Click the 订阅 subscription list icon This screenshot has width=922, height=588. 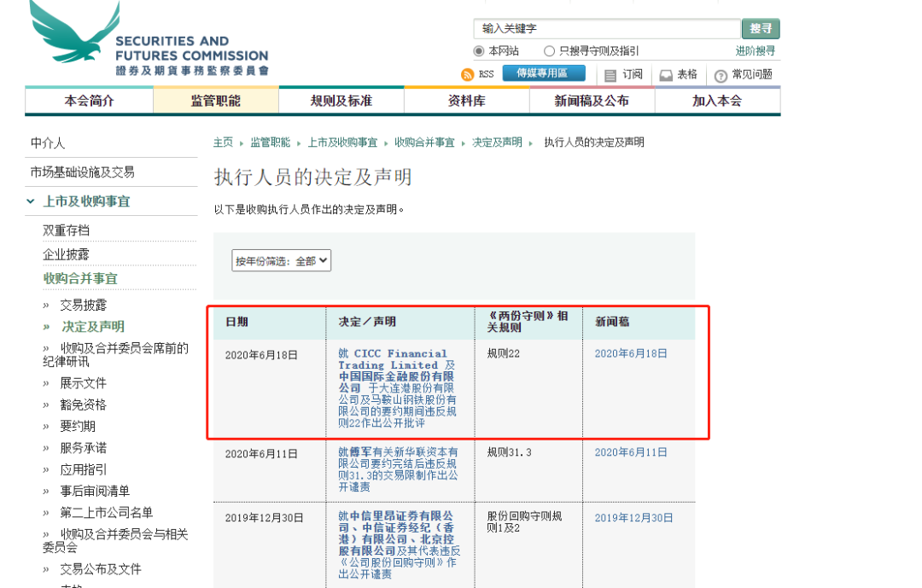[610, 75]
